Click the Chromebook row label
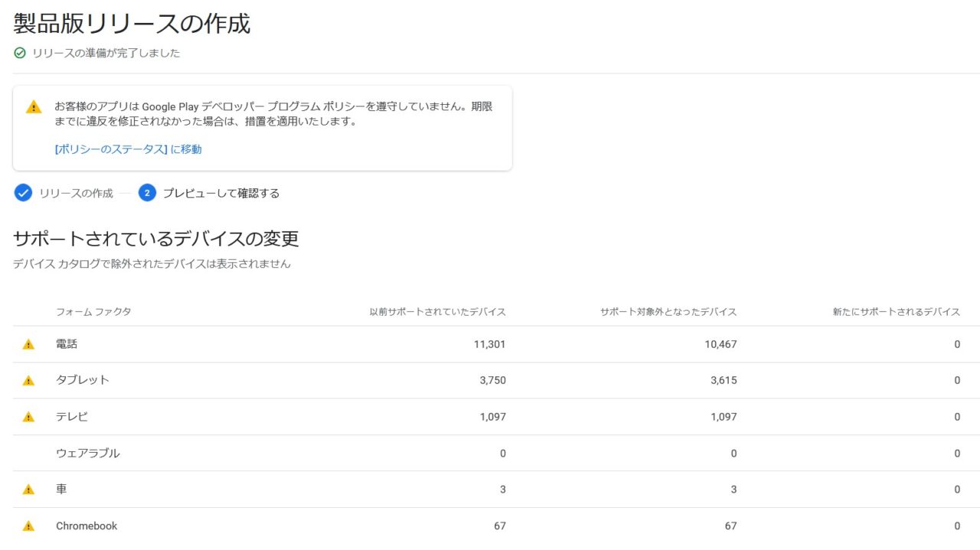 pyautogui.click(x=86, y=526)
